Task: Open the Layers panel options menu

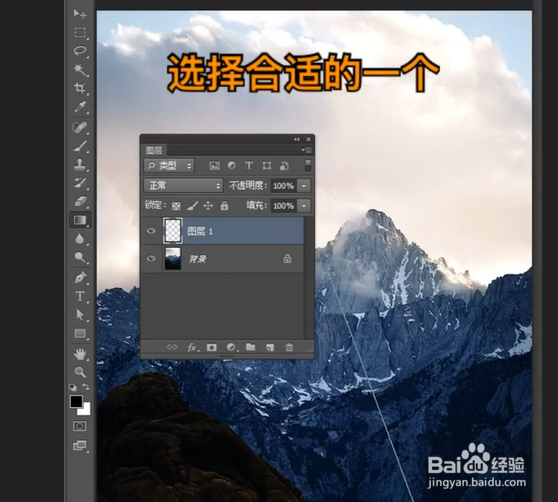Action: 306,150
